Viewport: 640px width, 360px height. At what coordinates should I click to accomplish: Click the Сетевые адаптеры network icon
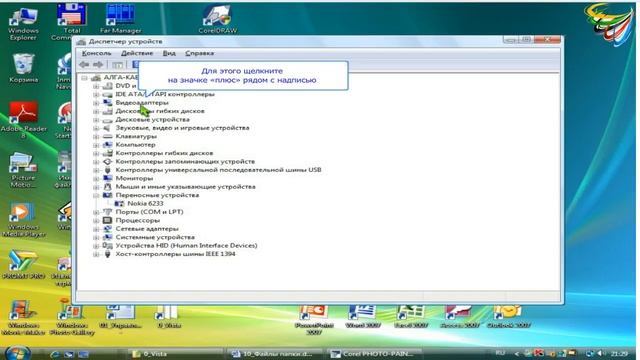tap(107, 229)
